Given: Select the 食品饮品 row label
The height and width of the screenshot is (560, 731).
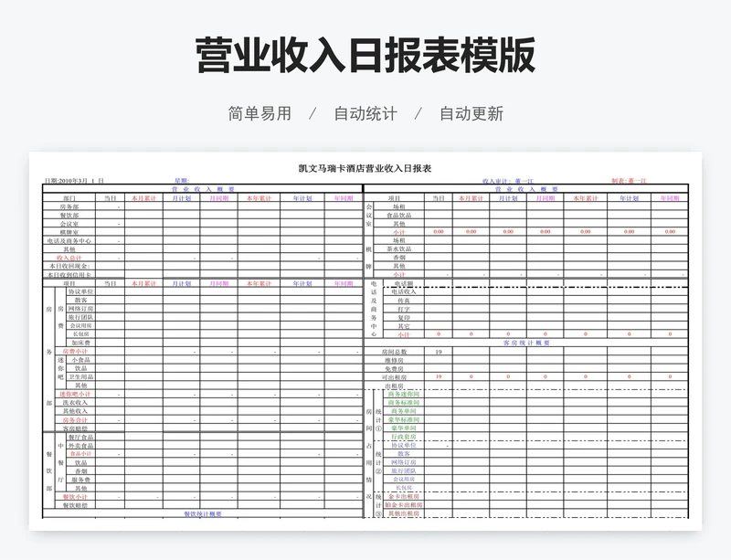Looking at the screenshot, I should [398, 215].
